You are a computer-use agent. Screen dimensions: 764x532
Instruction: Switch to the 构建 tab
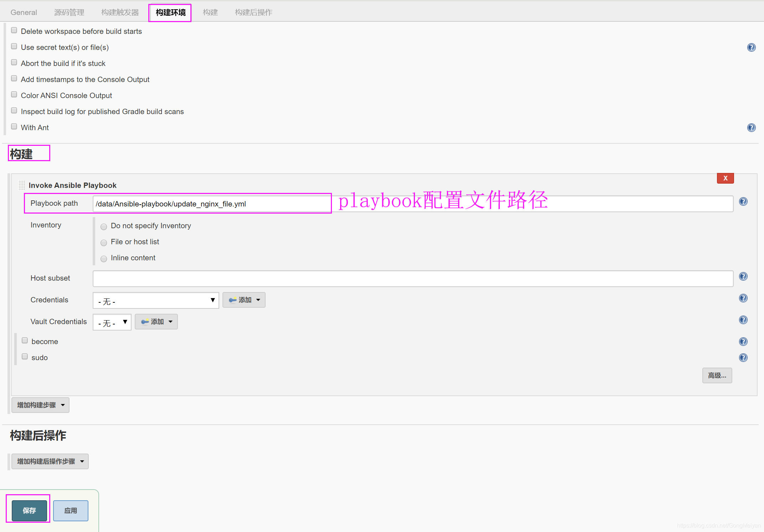pos(210,12)
